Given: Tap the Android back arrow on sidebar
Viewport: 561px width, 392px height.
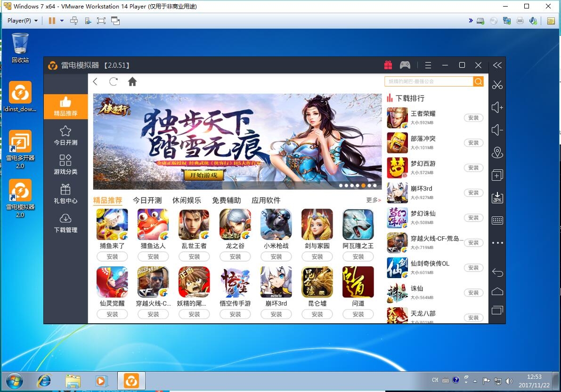Looking at the screenshot, I should 497,272.
